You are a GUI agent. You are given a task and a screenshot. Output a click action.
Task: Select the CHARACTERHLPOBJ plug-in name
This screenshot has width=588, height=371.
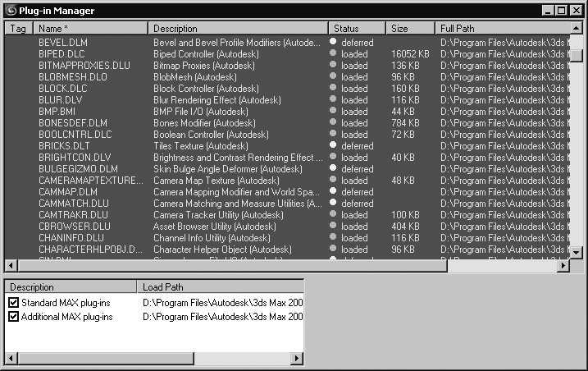tap(90, 250)
